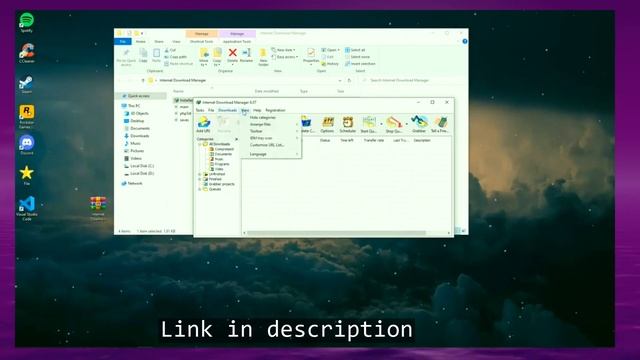Open Downloads in Explorer navigation pane

pyautogui.click(x=137, y=136)
